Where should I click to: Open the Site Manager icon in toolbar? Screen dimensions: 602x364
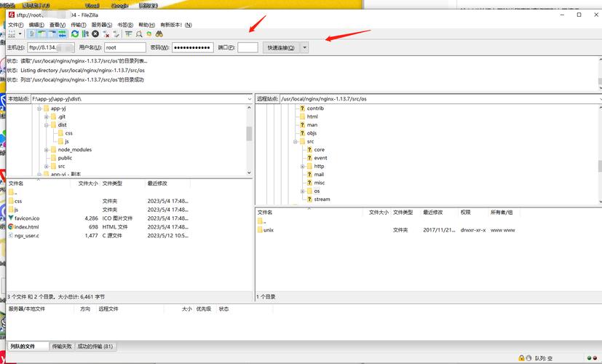12,33
